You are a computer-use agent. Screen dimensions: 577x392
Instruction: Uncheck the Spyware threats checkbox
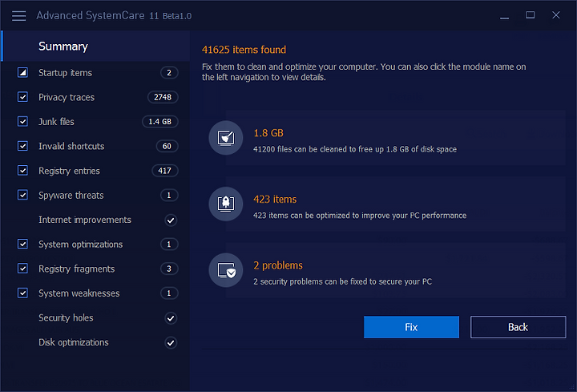[x=22, y=195]
